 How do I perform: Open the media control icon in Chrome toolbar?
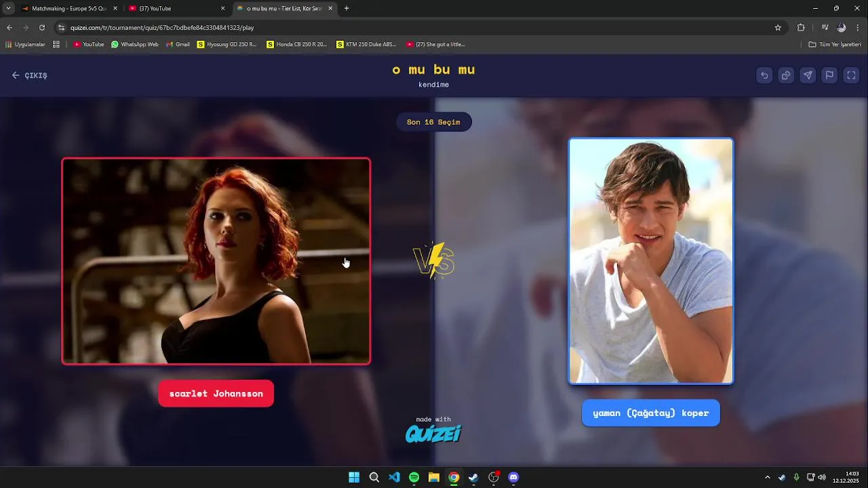click(x=825, y=28)
